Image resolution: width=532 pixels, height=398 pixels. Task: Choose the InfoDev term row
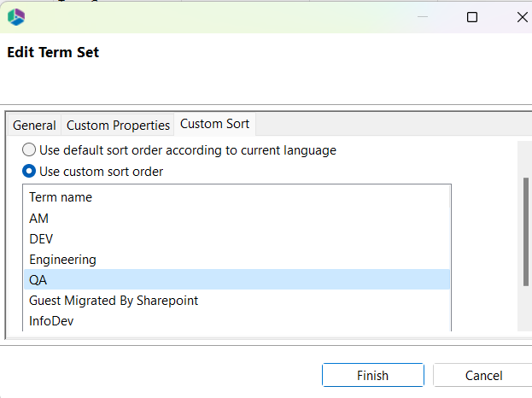(51, 321)
